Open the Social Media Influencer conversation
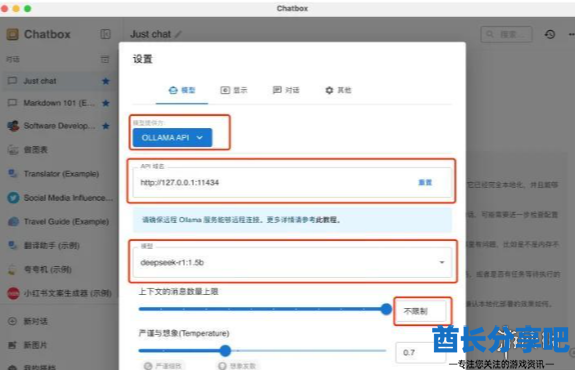Screen dimensions: 575x370 (x=59, y=198)
